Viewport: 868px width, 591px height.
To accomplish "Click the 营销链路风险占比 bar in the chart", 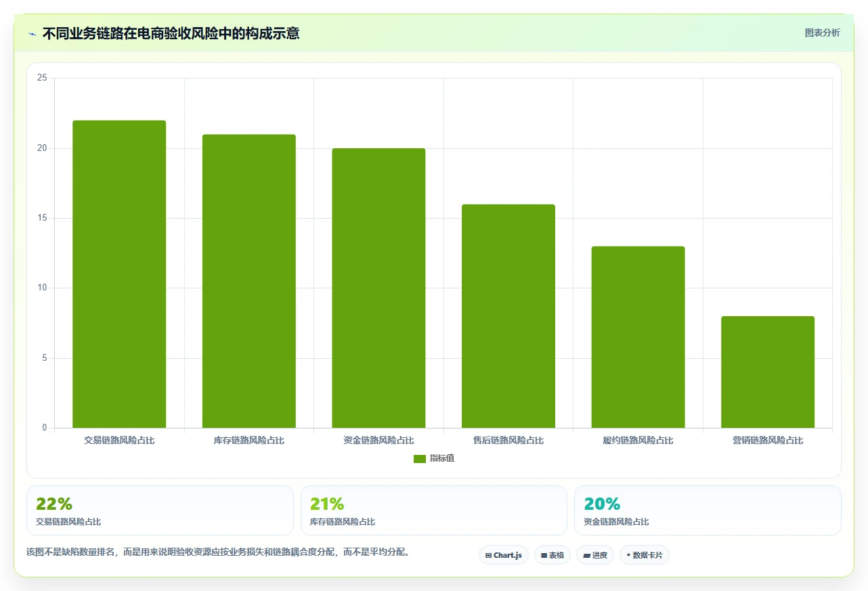I will tap(768, 372).
